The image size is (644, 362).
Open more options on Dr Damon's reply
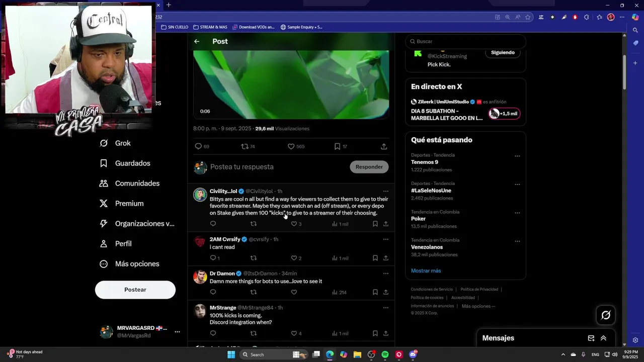pos(386,274)
